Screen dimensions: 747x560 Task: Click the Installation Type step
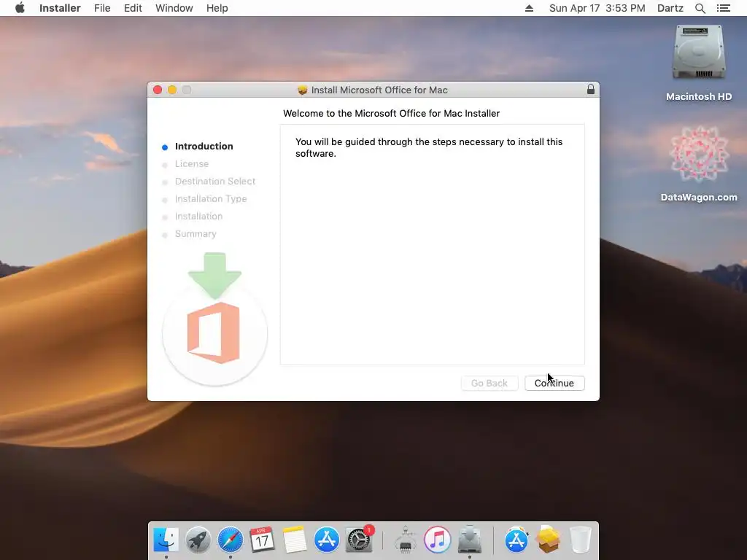(211, 199)
